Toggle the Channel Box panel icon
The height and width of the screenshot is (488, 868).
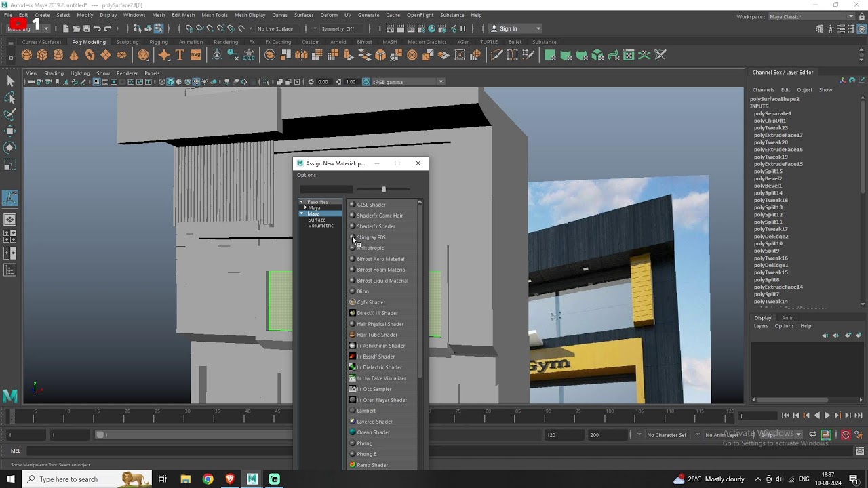pos(861,29)
